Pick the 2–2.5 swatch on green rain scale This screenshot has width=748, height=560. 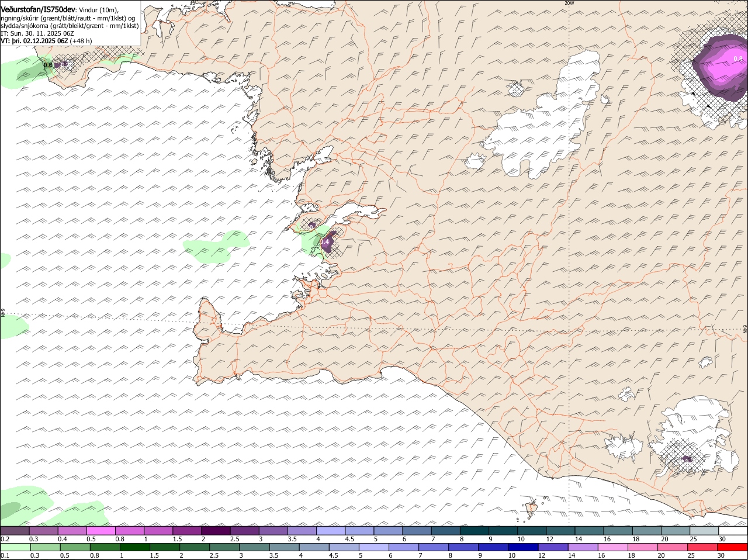point(195,547)
